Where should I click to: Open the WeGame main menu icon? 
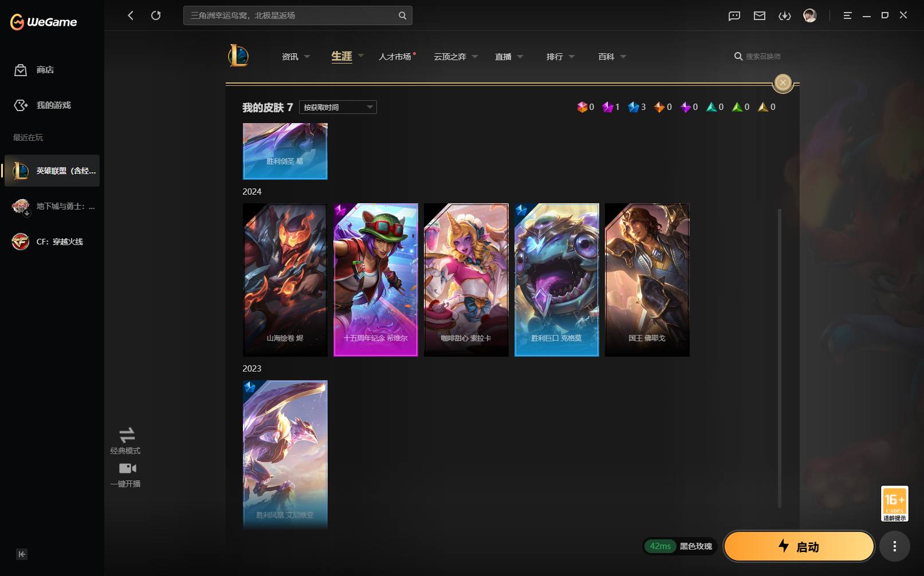848,16
